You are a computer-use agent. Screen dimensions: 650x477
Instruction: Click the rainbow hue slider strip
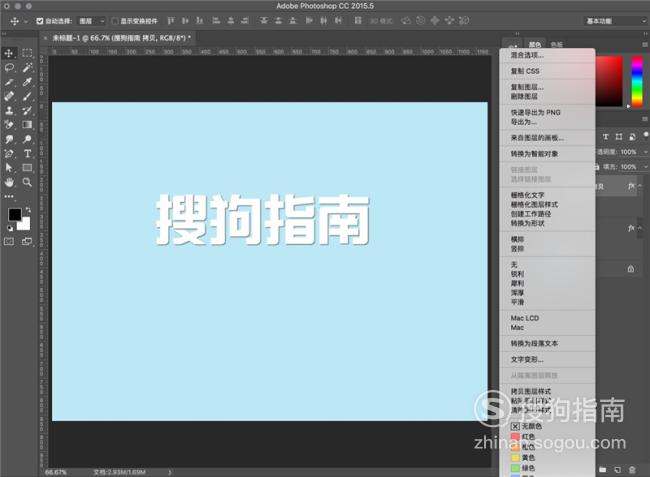coord(637,81)
